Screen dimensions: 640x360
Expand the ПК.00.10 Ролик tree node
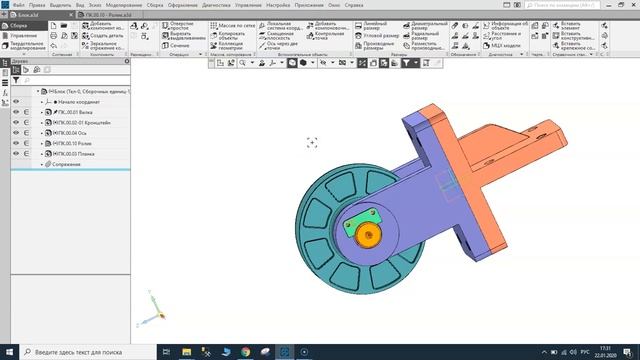42,143
